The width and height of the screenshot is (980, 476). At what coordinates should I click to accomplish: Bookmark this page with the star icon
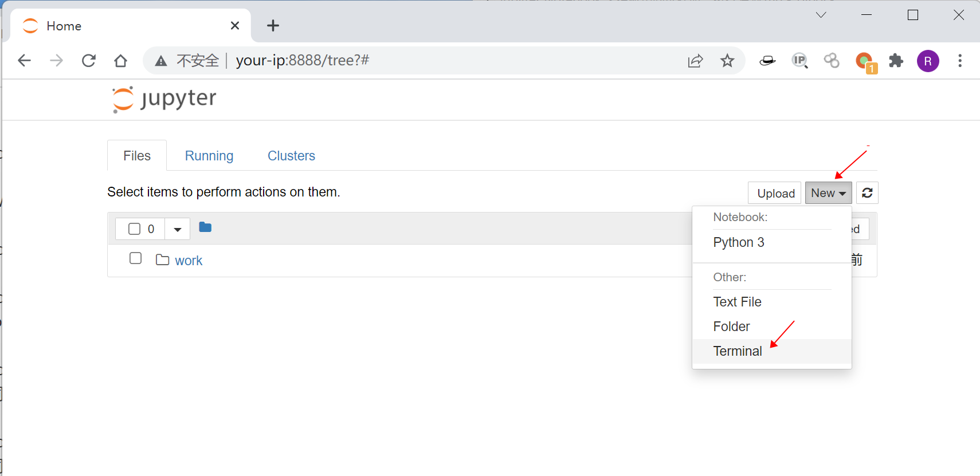click(727, 61)
